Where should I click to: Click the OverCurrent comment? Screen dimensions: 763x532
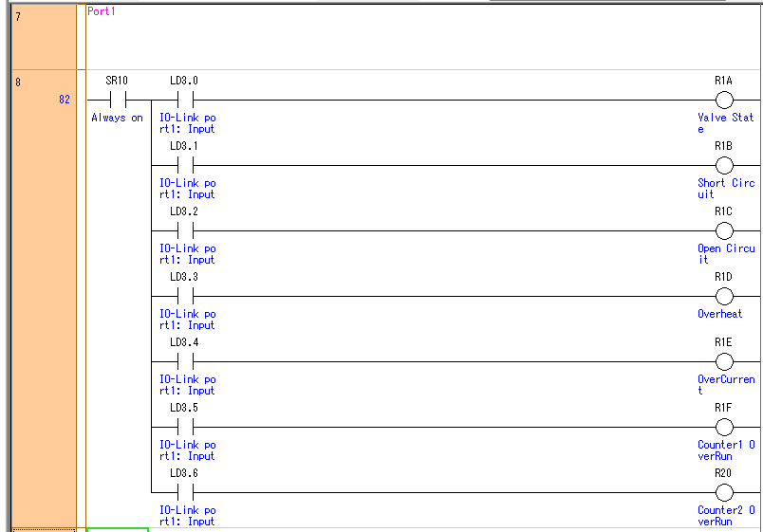[x=726, y=385]
